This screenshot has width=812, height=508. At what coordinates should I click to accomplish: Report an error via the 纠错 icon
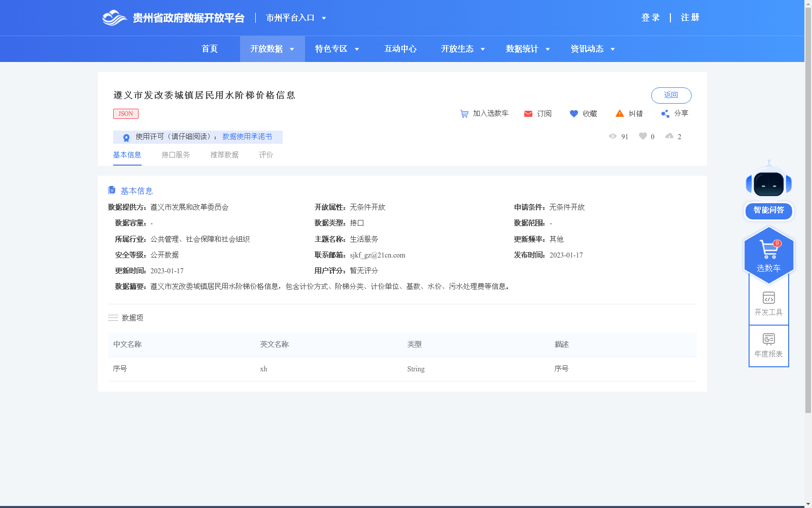pos(620,113)
